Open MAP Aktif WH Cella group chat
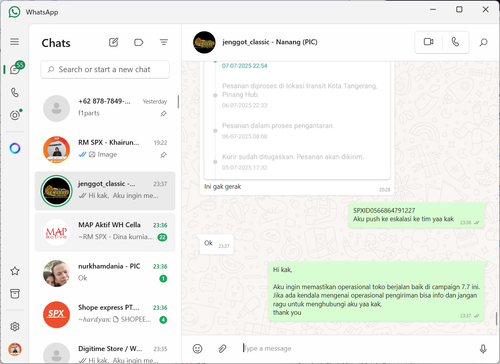Image resolution: width=500 pixels, height=364 pixels. (x=105, y=232)
